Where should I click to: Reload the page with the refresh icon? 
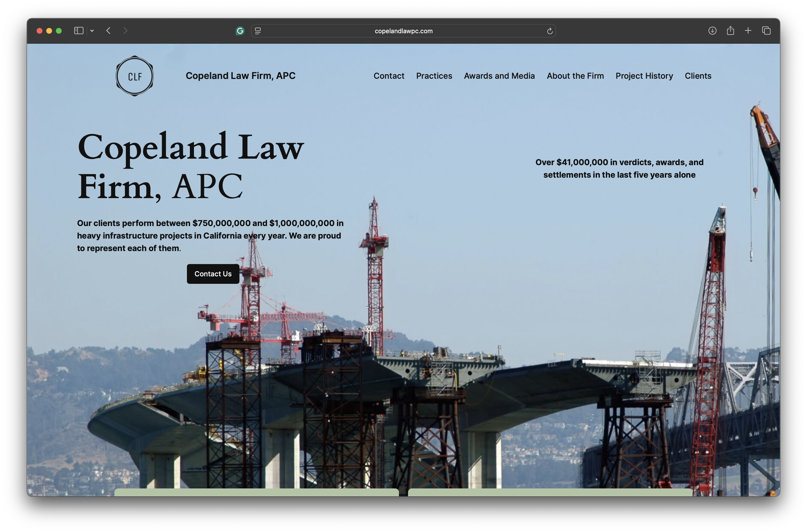click(x=550, y=31)
